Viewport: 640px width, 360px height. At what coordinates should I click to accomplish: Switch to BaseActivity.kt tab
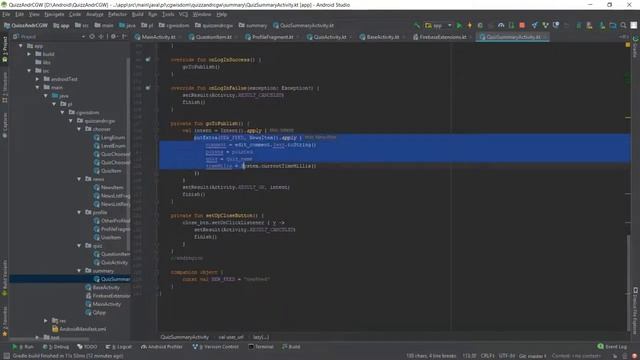tap(382, 37)
